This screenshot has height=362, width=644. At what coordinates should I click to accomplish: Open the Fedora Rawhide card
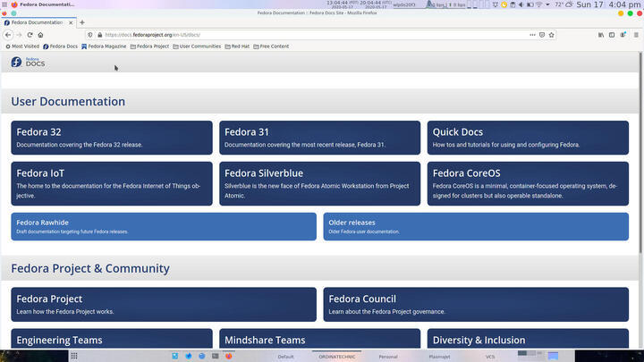pyautogui.click(x=164, y=226)
